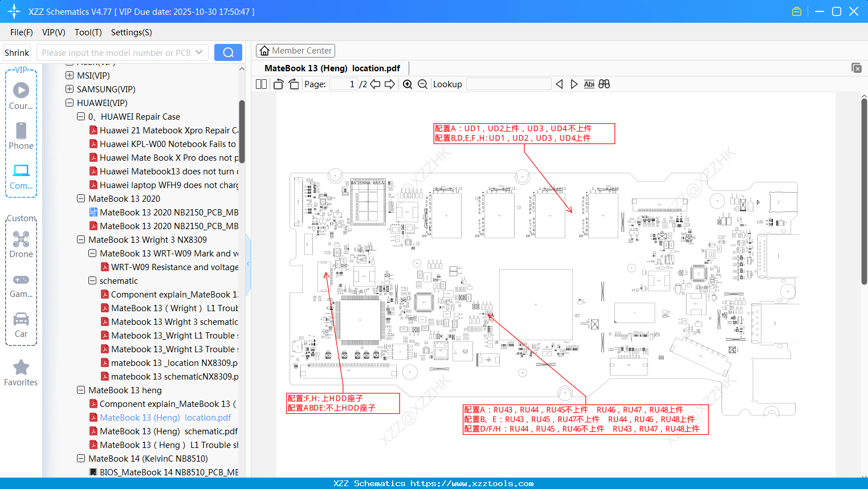868x489 pixels.
Task: Click the Lookup text field
Action: click(x=508, y=84)
